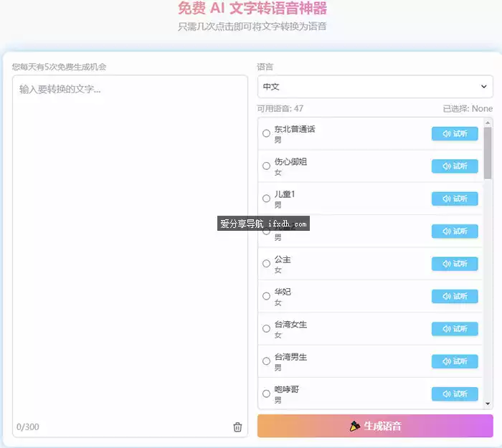Open the 中文 language dropdown

pos(375,87)
